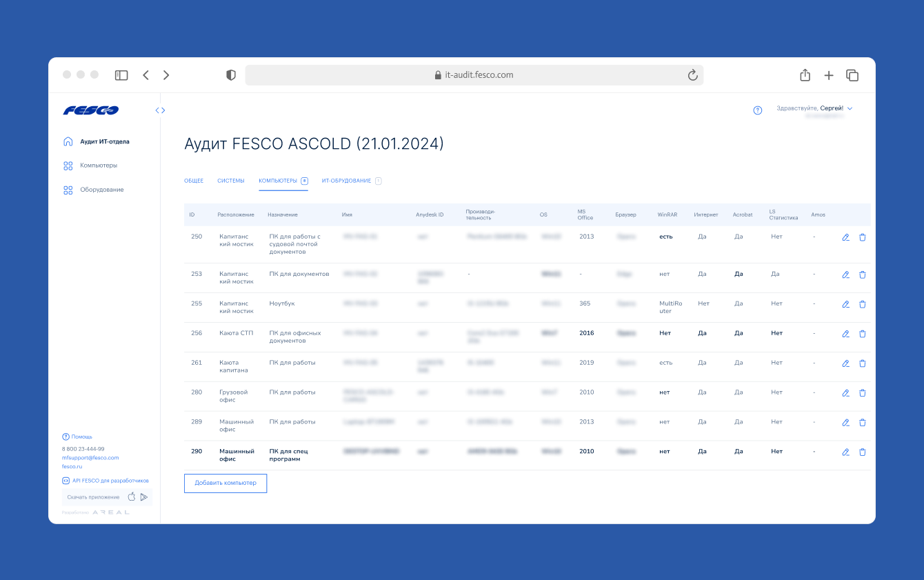This screenshot has height=580, width=924.
Task: Delete computer row 250
Action: point(862,237)
